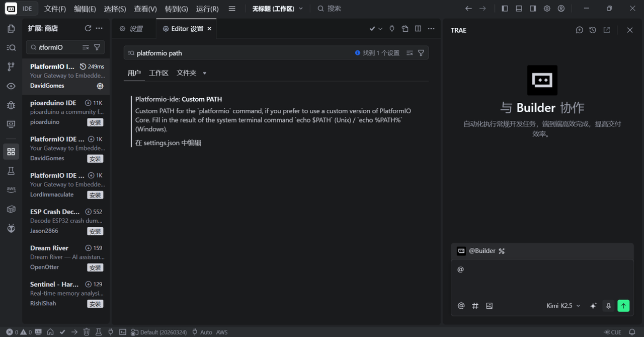This screenshot has width=644, height=337.
Task: Install the Sentinel extension by RishiShah
Action: (95, 304)
